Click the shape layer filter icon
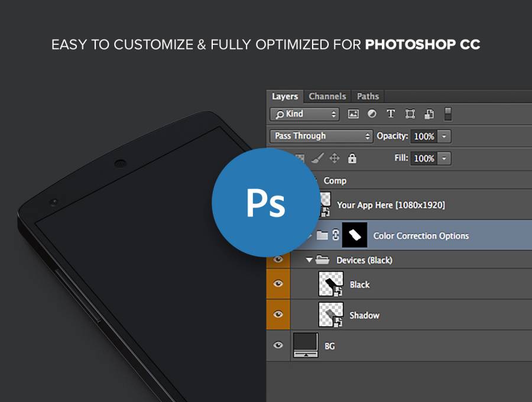Image resolution: width=532 pixels, height=402 pixels. (x=410, y=114)
